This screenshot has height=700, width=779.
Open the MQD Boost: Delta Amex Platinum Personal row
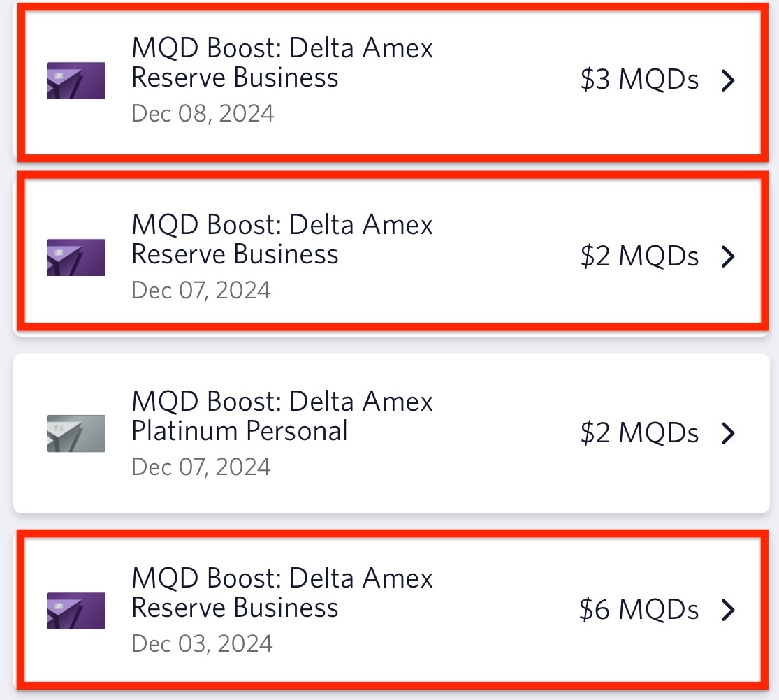coord(389,433)
